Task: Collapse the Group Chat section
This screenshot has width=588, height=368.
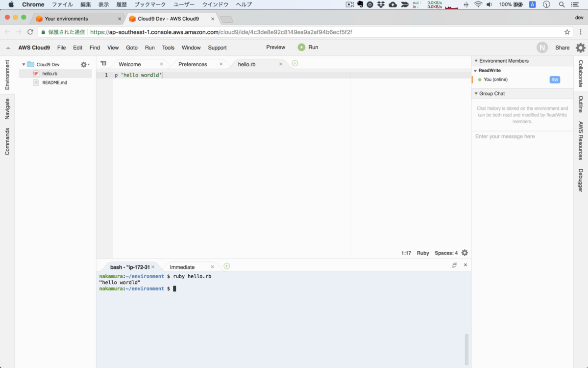Action: pos(476,93)
